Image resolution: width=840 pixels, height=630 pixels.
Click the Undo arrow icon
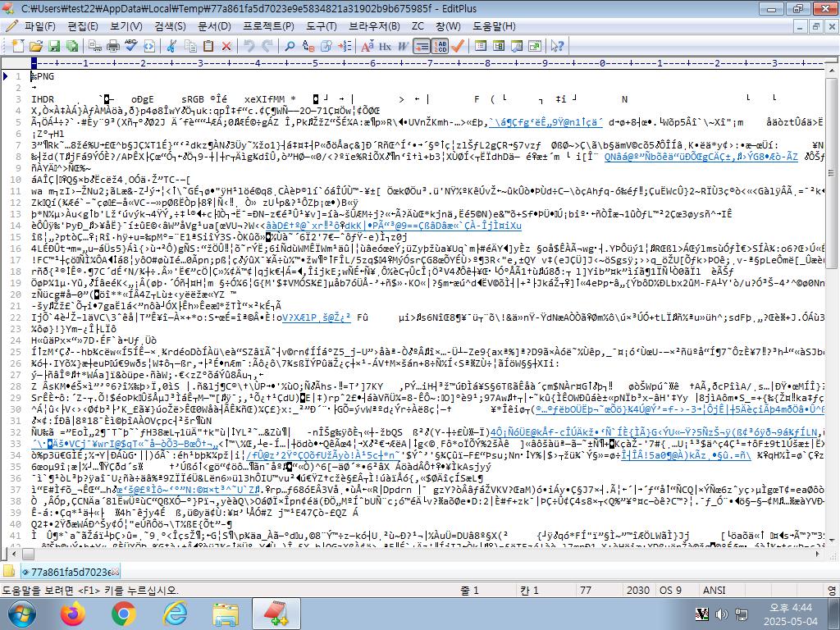(249, 46)
